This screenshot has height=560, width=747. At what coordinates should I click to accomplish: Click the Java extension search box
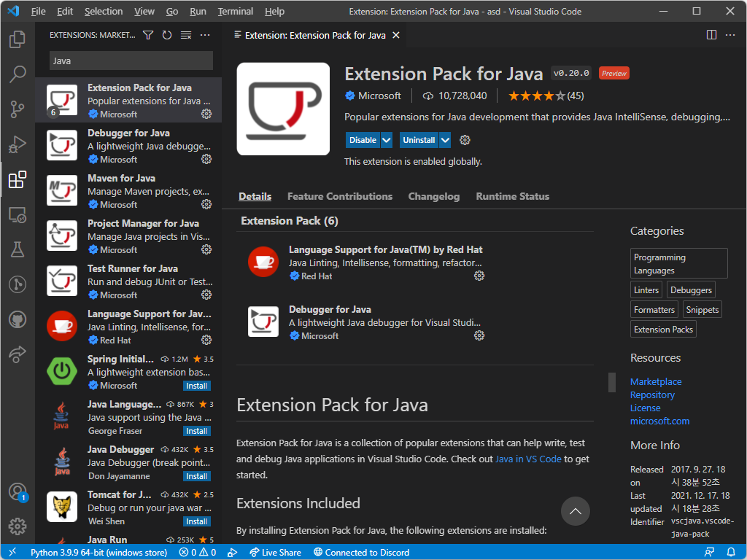point(131,61)
